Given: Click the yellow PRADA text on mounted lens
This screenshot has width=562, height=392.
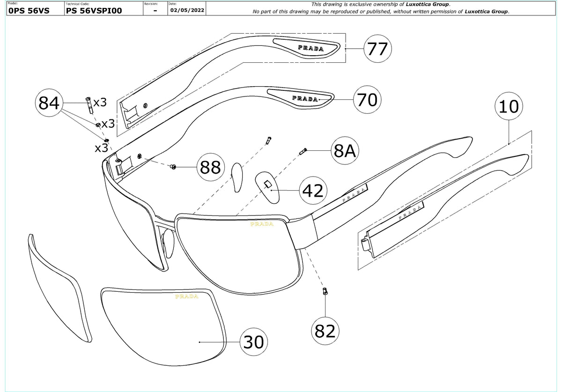Looking at the screenshot, I should 262,224.
